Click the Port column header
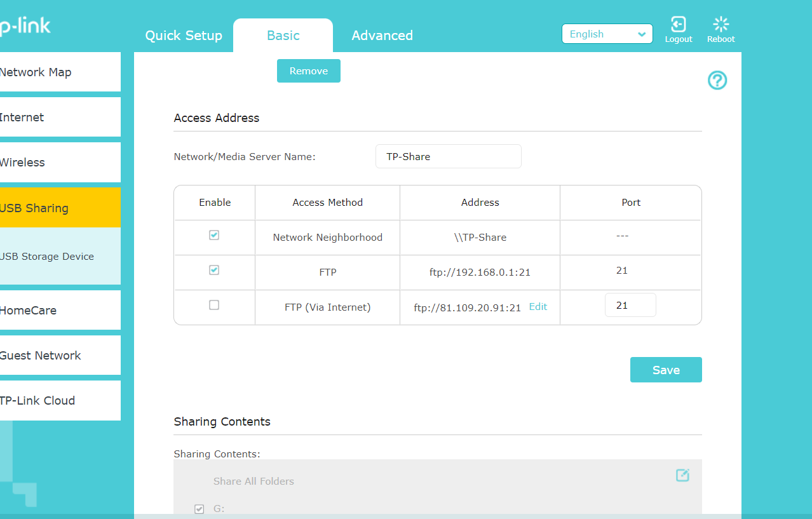The height and width of the screenshot is (519, 812). (631, 203)
